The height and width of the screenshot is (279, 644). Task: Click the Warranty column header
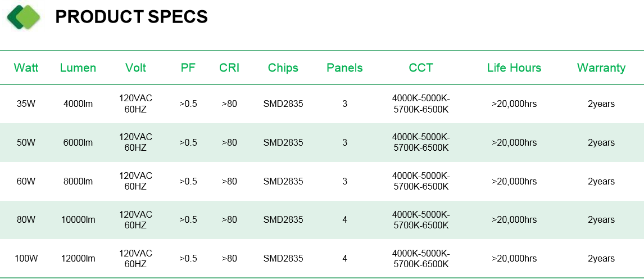click(601, 68)
